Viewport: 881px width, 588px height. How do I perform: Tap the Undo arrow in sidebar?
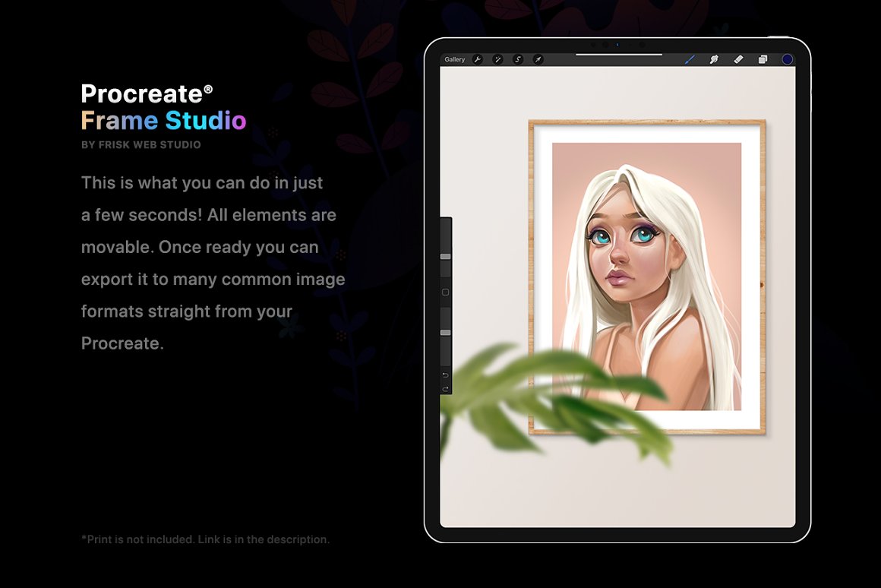pyautogui.click(x=446, y=375)
